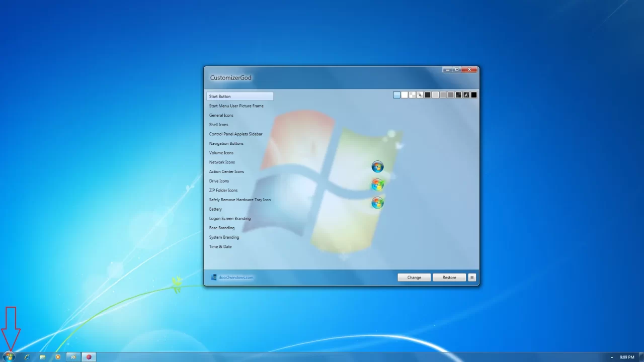Image resolution: width=644 pixels, height=362 pixels.
Task: Open the Windows Start orb on taskbar
Action: [9, 357]
